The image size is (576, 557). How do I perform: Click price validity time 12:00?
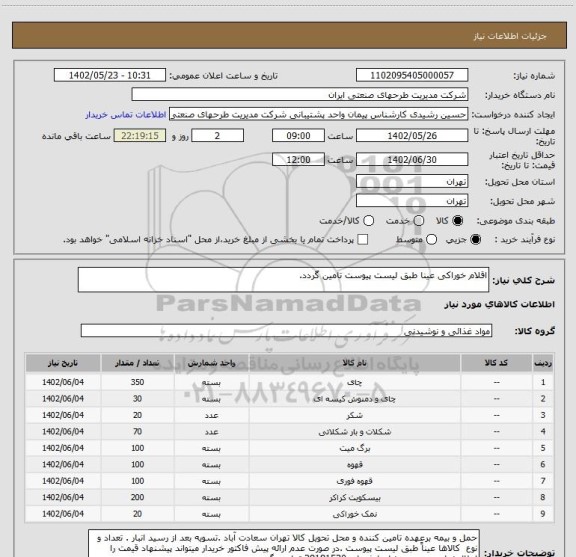tap(298, 160)
